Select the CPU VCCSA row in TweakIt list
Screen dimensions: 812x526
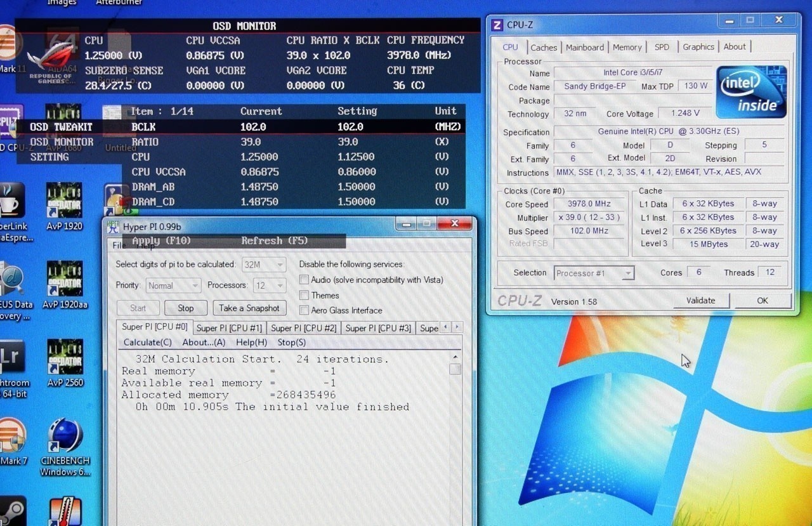[x=294, y=171]
